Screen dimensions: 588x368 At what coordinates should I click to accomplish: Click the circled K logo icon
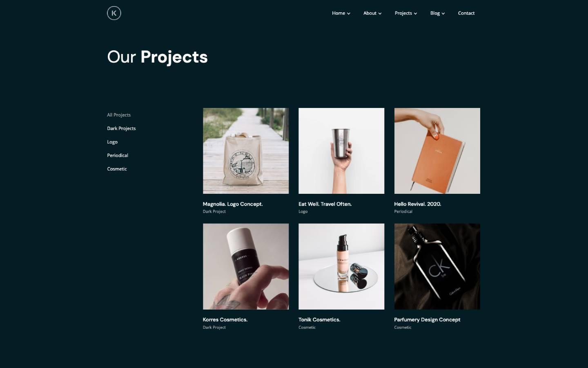[114, 13]
